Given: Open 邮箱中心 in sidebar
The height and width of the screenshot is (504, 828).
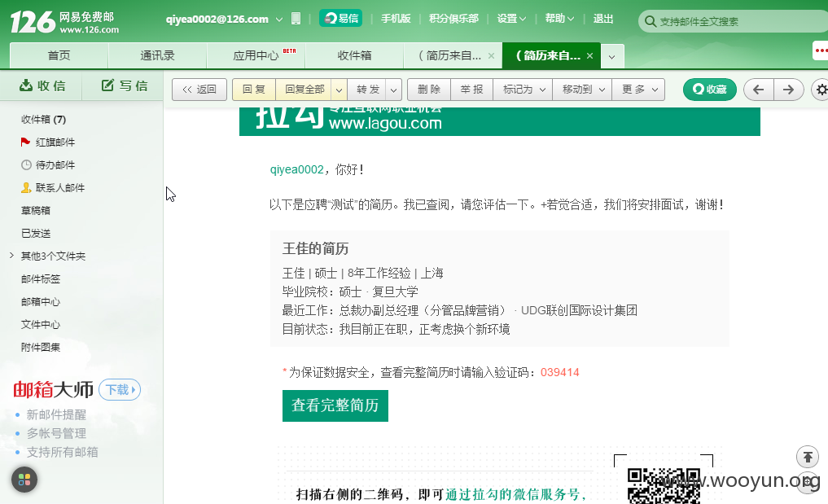Looking at the screenshot, I should coord(41,301).
